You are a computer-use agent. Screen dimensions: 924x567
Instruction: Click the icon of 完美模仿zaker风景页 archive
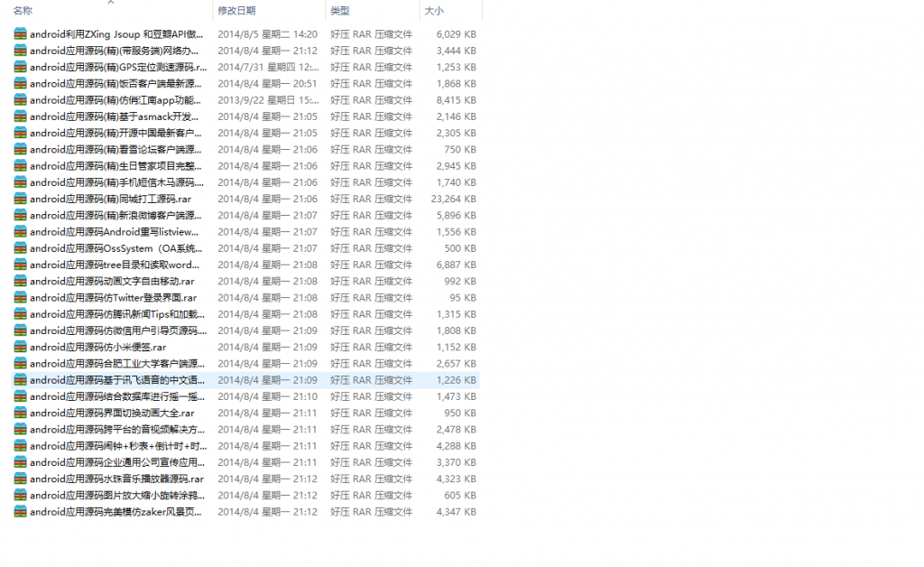tap(20, 512)
